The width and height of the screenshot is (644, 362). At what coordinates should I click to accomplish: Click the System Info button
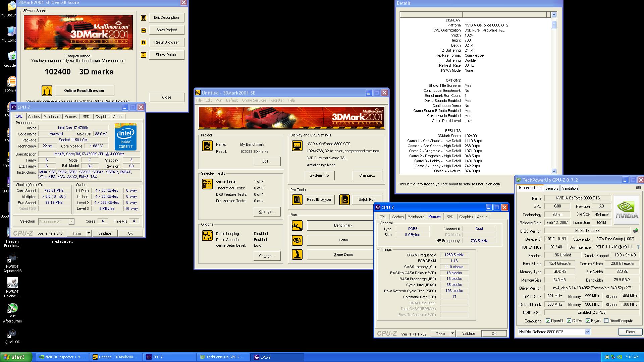[x=319, y=175]
